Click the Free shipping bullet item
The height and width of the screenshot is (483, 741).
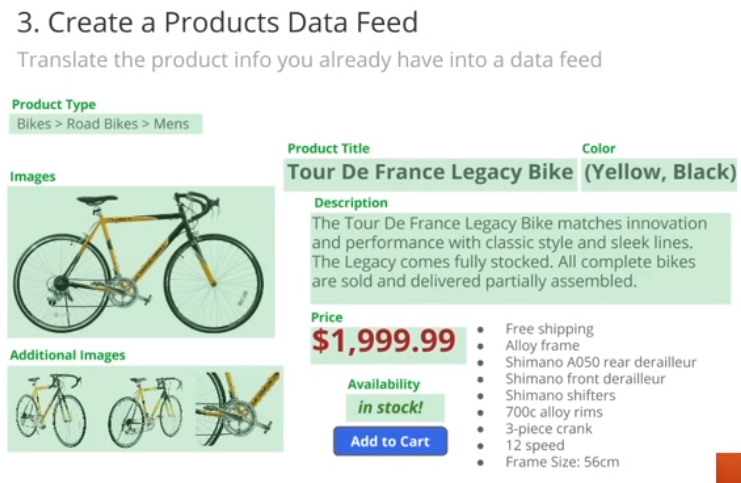(x=549, y=328)
